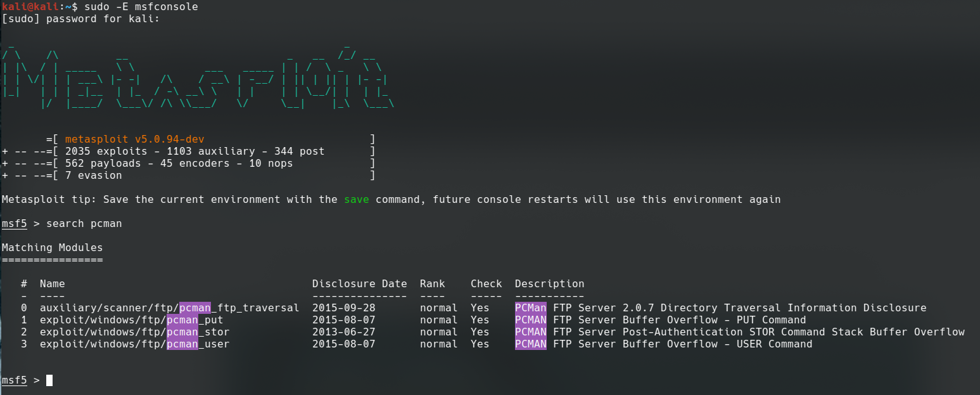Screen dimensions: 980x395
Task: Click the 'Disclosure Date' column header
Action: click(x=359, y=284)
